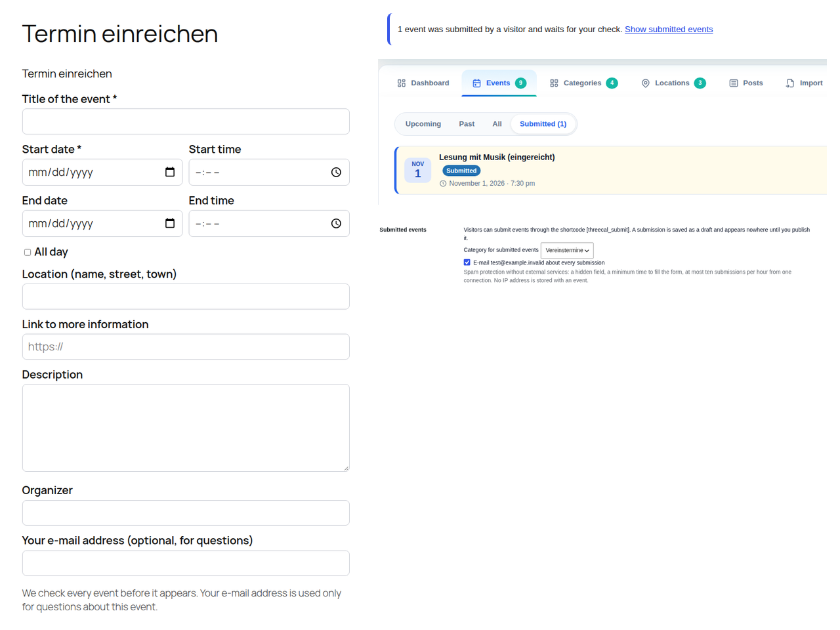Enable the All day checkbox
The width and height of the screenshot is (840, 630).
coord(28,252)
